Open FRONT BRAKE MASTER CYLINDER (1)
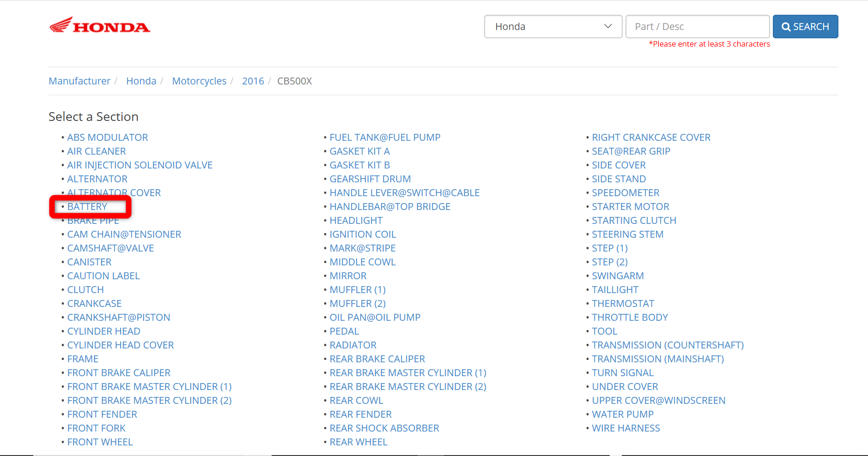 tap(150, 387)
